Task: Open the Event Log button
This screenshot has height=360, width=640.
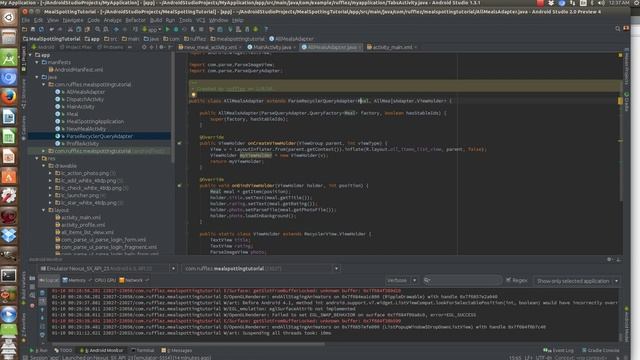Action: (x=558, y=351)
